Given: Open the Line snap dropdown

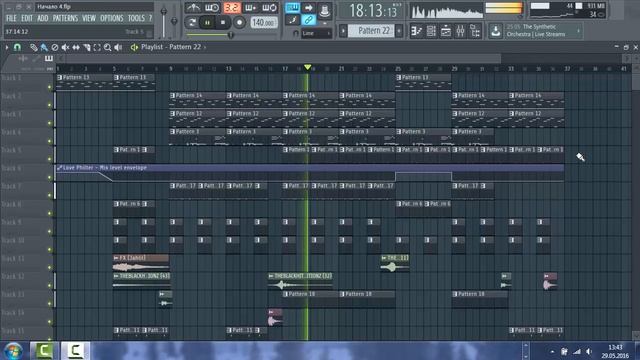Looking at the screenshot, I should click(x=316, y=33).
